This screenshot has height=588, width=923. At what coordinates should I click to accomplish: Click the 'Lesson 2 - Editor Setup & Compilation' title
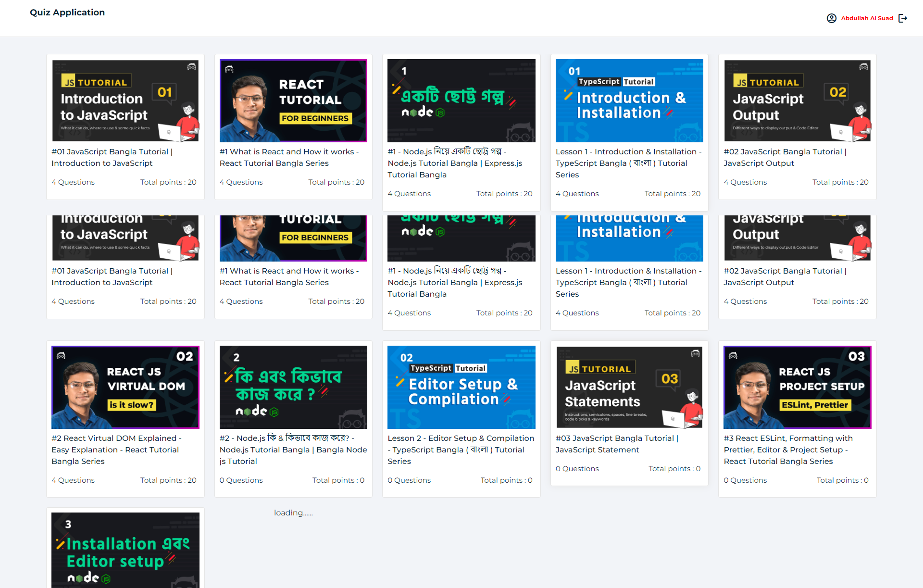point(461,450)
